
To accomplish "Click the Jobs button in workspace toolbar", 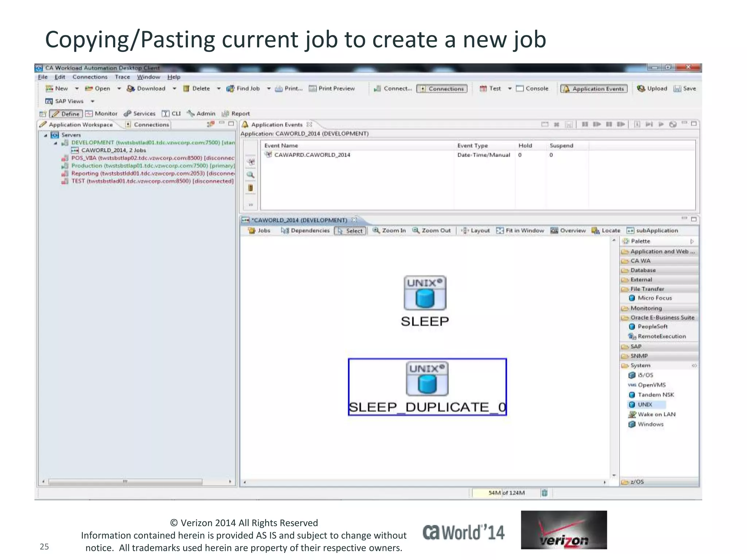I will tap(259, 230).
